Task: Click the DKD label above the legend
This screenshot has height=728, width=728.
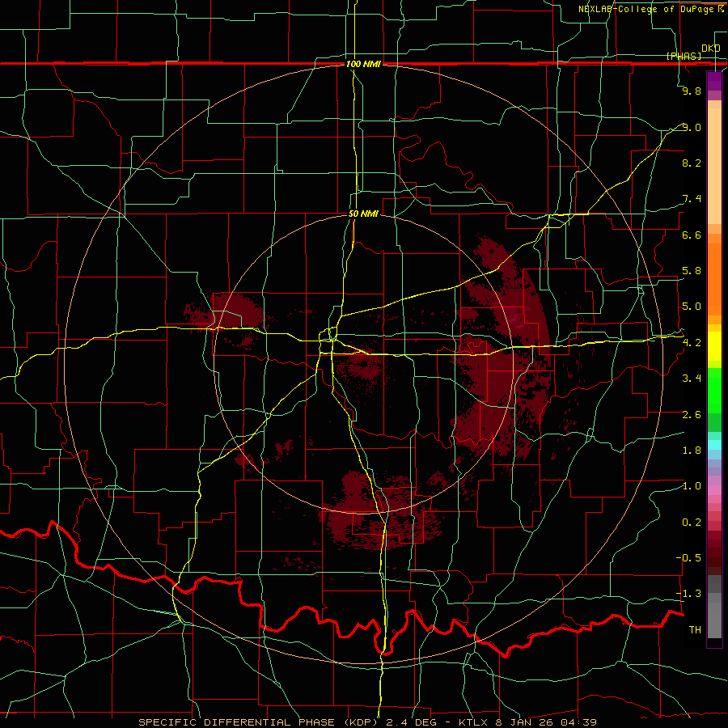Action: pyautogui.click(x=711, y=49)
